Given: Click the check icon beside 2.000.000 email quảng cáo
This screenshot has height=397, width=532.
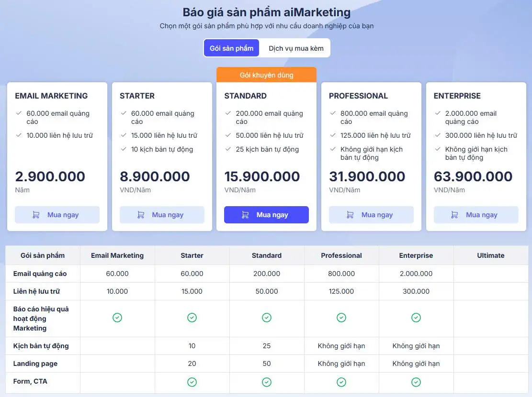Looking at the screenshot, I should point(438,113).
